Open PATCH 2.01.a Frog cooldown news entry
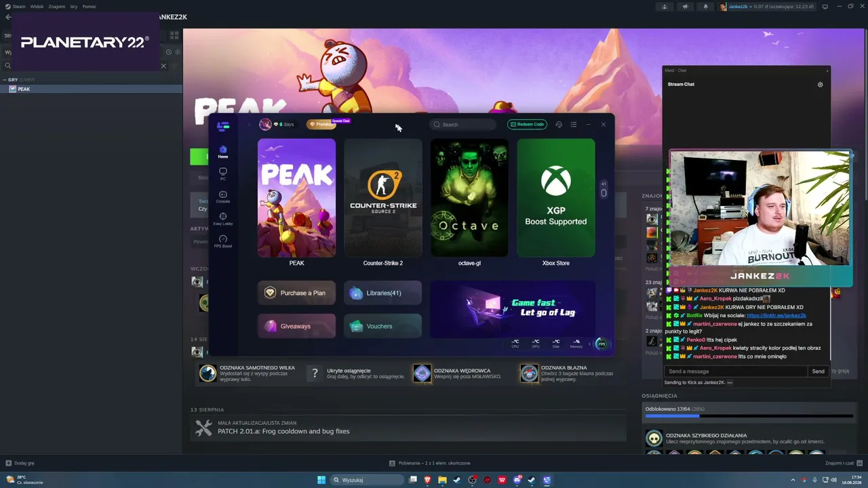The width and height of the screenshot is (868, 488). click(283, 431)
